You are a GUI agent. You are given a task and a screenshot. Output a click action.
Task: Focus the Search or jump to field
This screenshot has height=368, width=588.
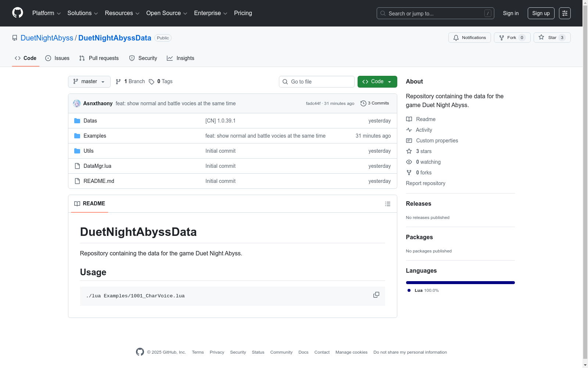[435, 13]
